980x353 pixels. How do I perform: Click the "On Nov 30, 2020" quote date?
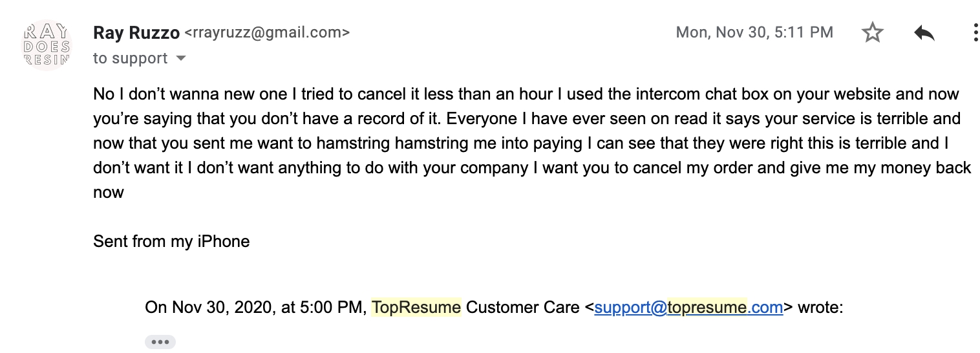208,307
